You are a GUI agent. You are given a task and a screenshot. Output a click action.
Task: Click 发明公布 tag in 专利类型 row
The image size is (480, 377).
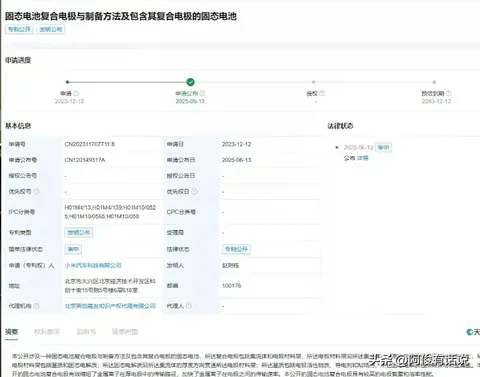click(78, 232)
